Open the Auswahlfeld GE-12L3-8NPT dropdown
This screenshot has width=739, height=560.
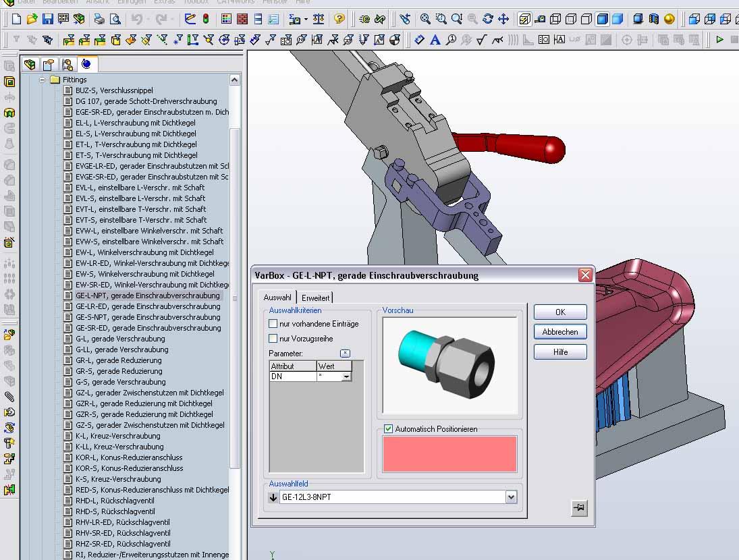coord(511,497)
